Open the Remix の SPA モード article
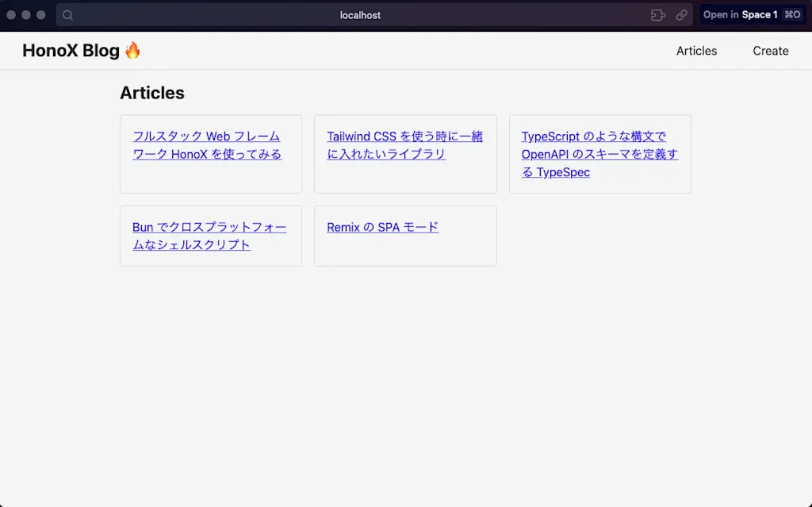Viewport: 812px width, 507px height. click(x=383, y=227)
